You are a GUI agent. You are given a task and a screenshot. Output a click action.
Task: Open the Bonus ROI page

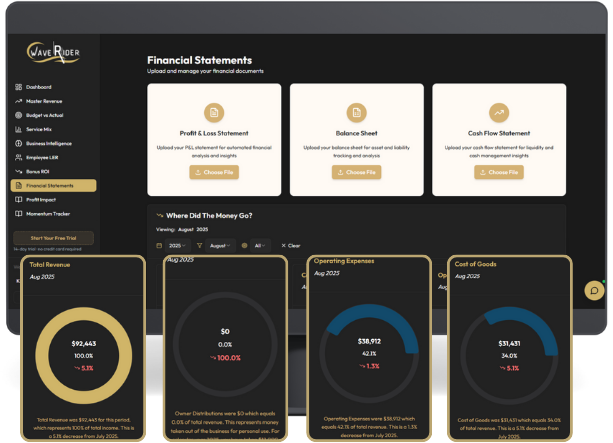coord(53,171)
